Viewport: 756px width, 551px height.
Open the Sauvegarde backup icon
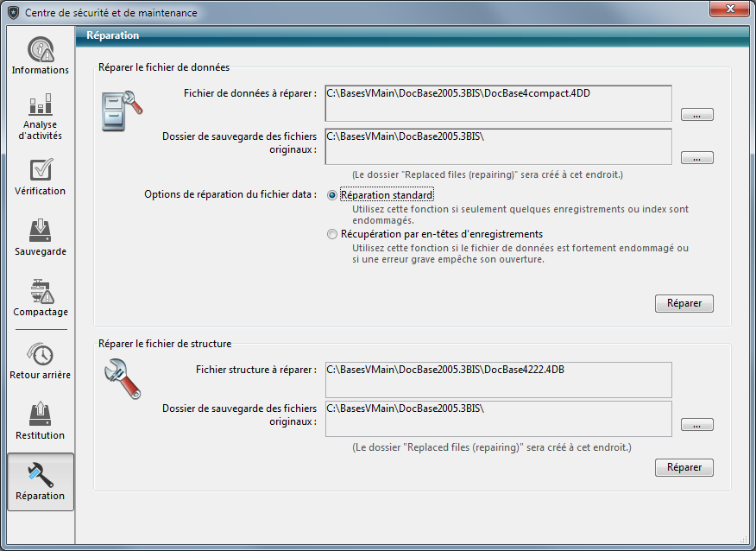(41, 231)
